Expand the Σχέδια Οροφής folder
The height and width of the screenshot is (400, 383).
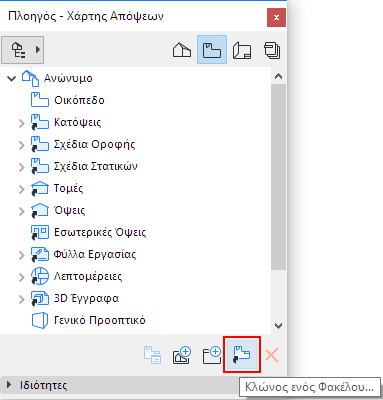[22, 145]
